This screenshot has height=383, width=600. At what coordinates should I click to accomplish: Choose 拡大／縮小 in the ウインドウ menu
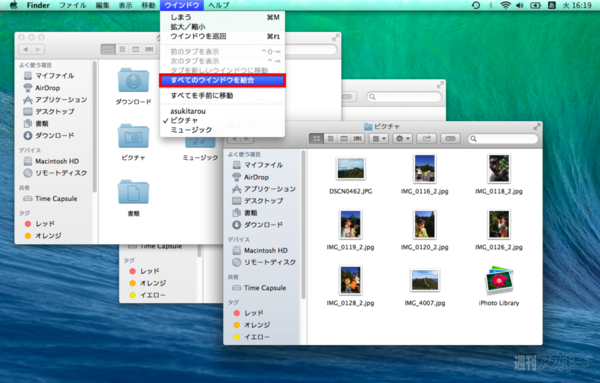point(222,27)
